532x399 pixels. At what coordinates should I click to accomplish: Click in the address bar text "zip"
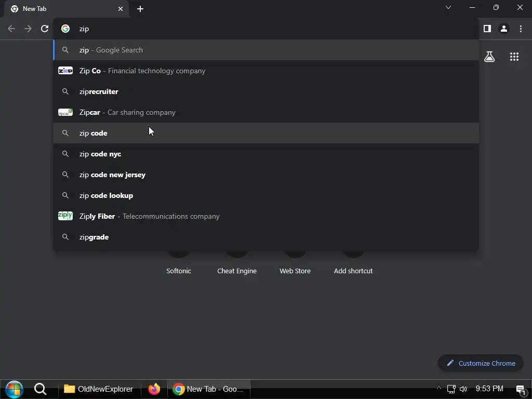tap(84, 29)
